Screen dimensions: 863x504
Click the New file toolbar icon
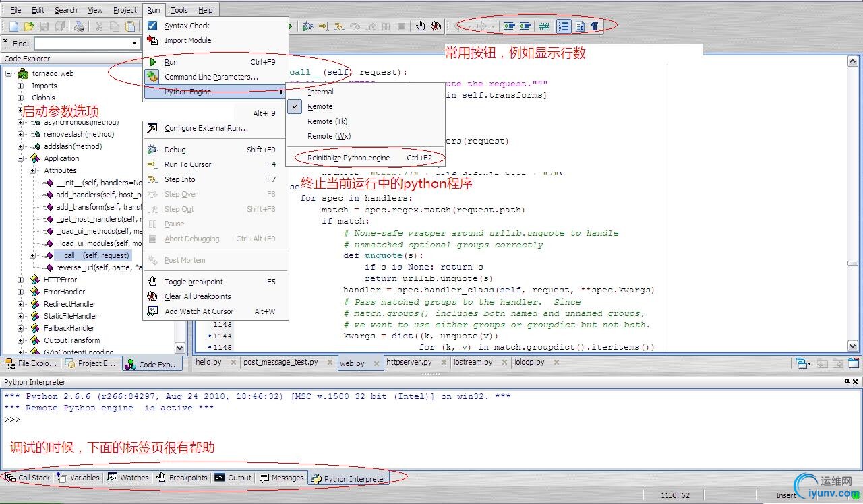coord(13,26)
